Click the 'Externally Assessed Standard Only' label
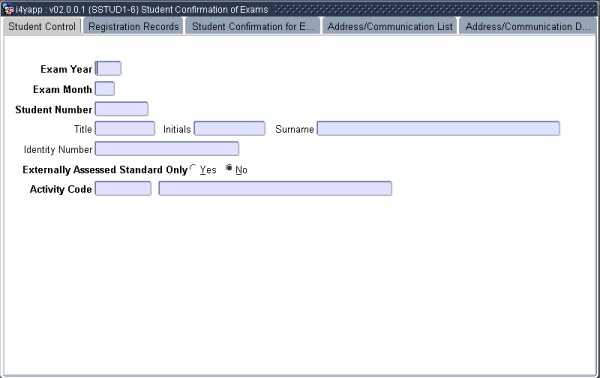This screenshot has height=378, width=600. coord(105,170)
